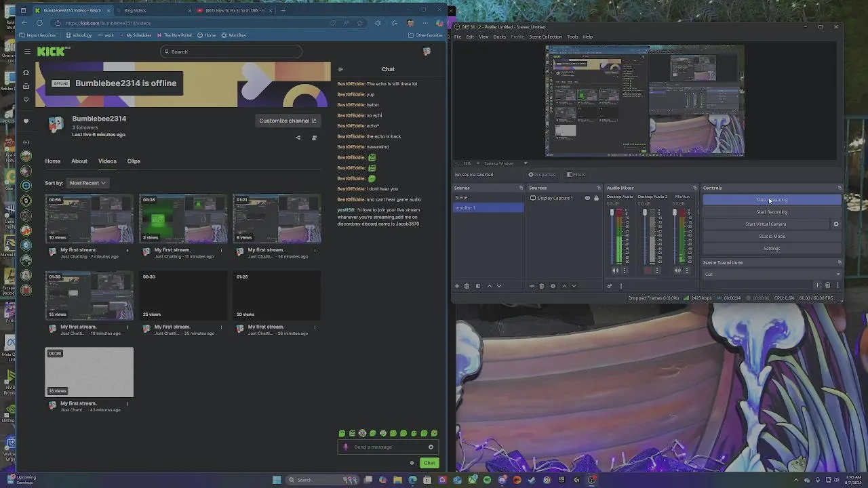Click the moderators icon beside share

click(x=314, y=138)
